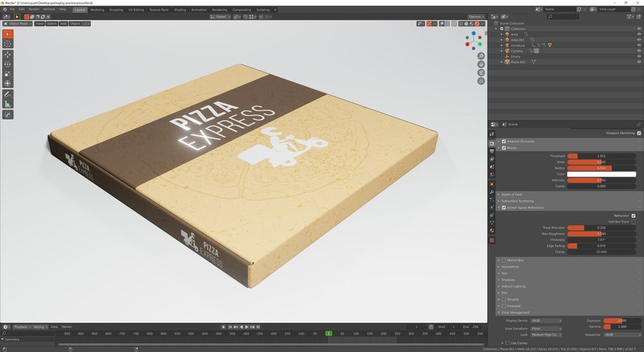Select the Annotate tool
Screen dimensions: 644x352
[x=8, y=94]
